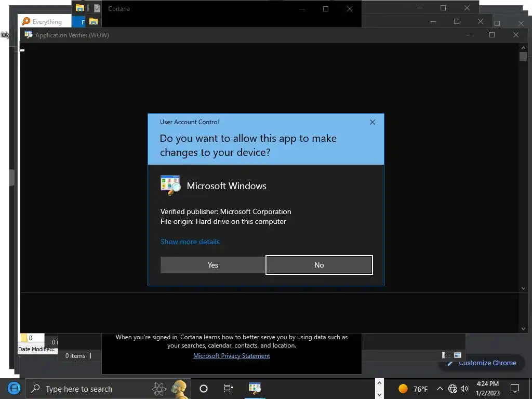Viewport: 532px width, 399px height.
Task: Close the Application Verifier window
Action: (x=516, y=35)
